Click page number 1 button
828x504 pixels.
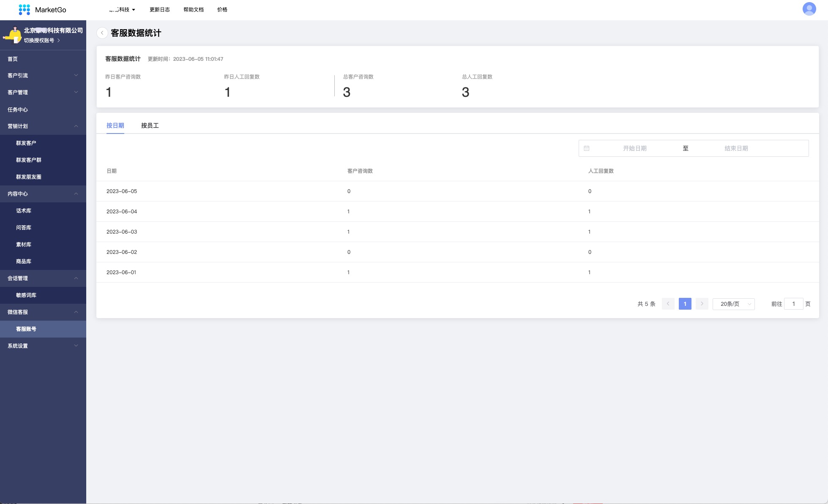685,304
